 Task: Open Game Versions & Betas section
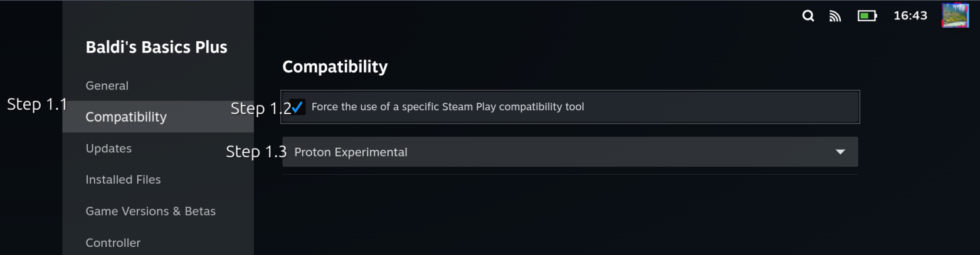150,211
